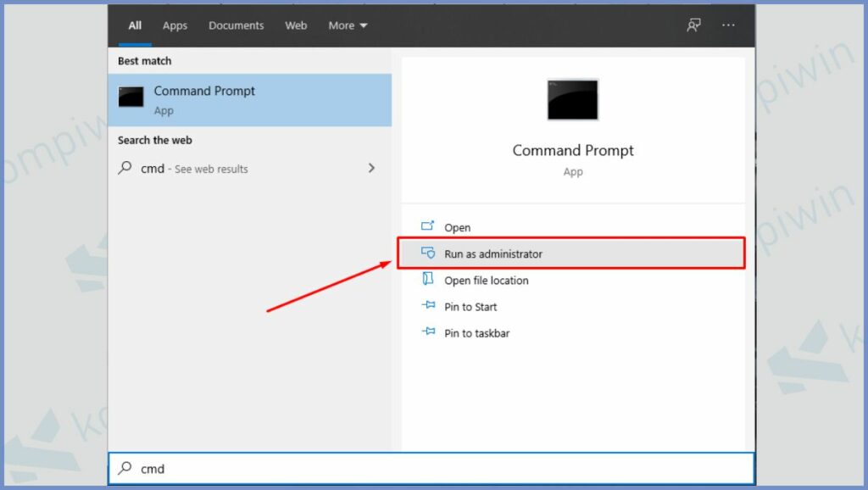
Task: Click the 'See web results' text for cmd
Action: click(x=211, y=169)
